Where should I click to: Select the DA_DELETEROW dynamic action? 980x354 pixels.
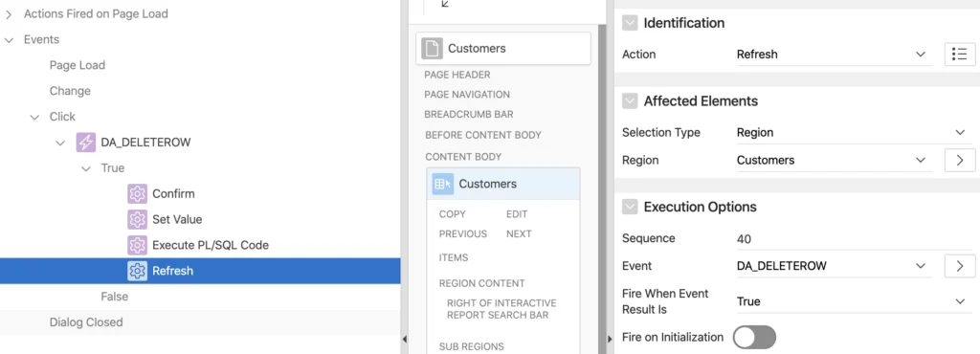[145, 143]
